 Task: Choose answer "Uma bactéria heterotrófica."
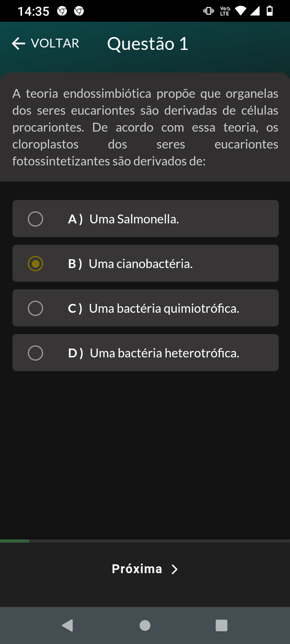[x=164, y=353]
